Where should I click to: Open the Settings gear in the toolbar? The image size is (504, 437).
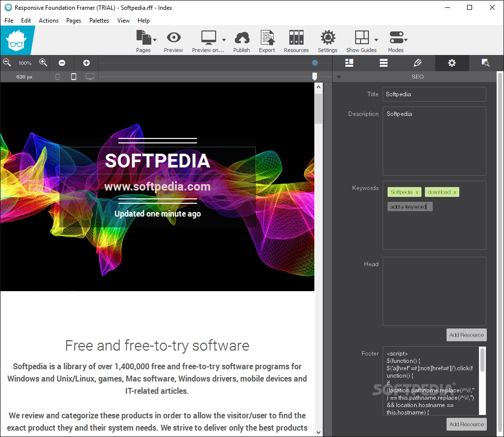[328, 38]
